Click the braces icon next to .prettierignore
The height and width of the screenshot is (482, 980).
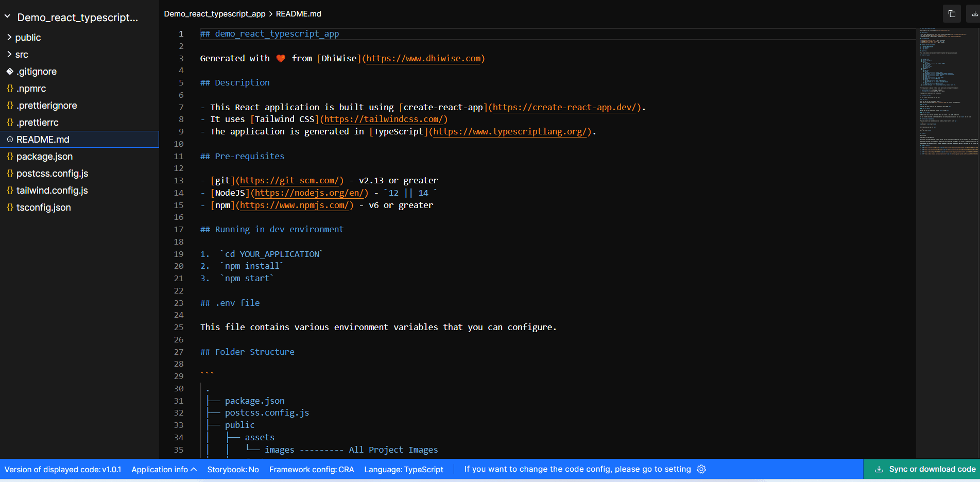10,106
